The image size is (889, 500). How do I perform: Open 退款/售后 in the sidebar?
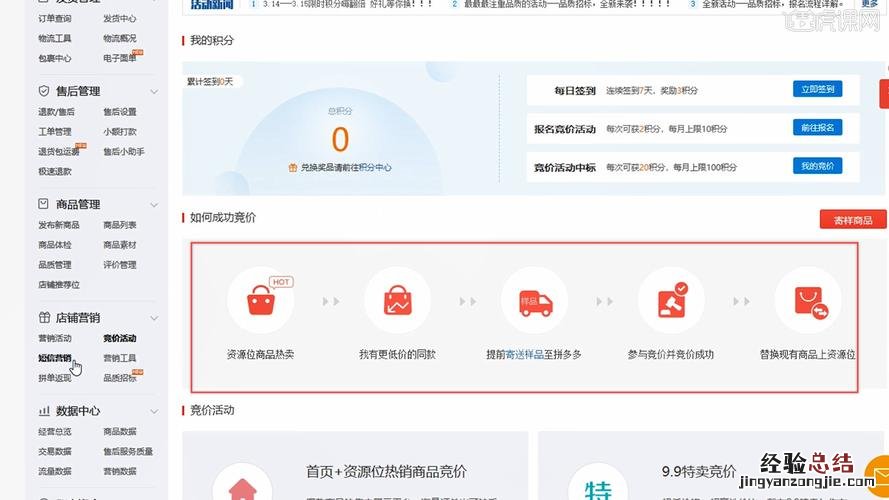pyautogui.click(x=56, y=112)
